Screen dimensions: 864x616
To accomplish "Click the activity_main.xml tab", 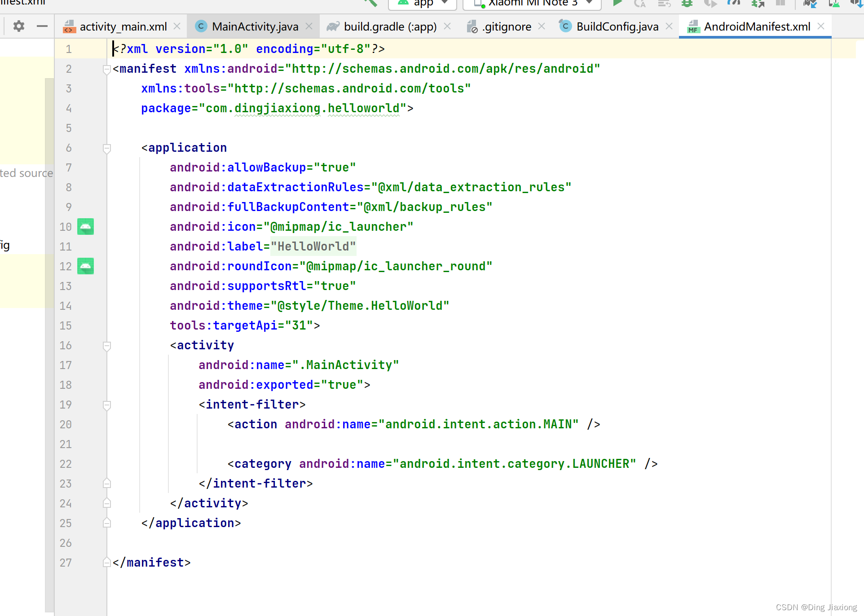I will pyautogui.click(x=123, y=26).
